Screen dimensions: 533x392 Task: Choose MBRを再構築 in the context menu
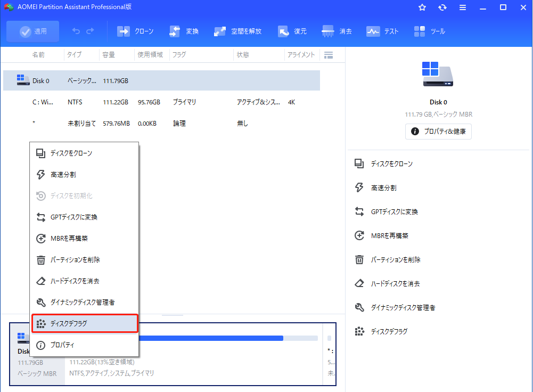point(84,238)
